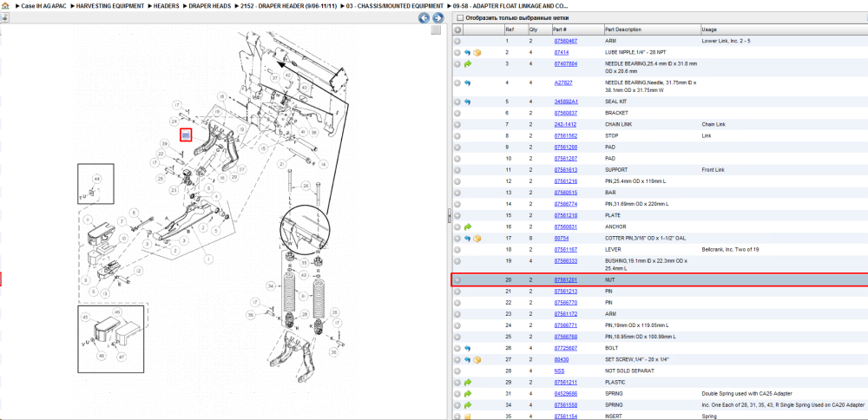
Task: Open part number 242-1412 link
Action: [565, 124]
